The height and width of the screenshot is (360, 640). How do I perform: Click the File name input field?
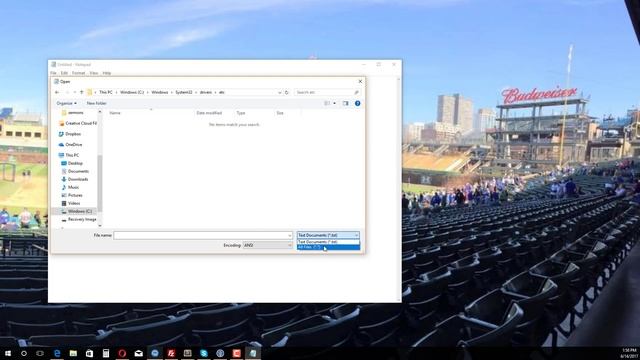tap(203, 236)
